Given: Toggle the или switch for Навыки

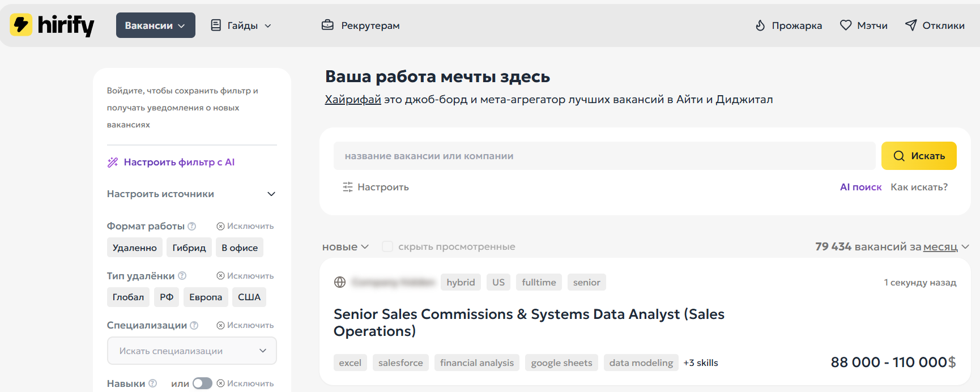Looking at the screenshot, I should pos(202,384).
